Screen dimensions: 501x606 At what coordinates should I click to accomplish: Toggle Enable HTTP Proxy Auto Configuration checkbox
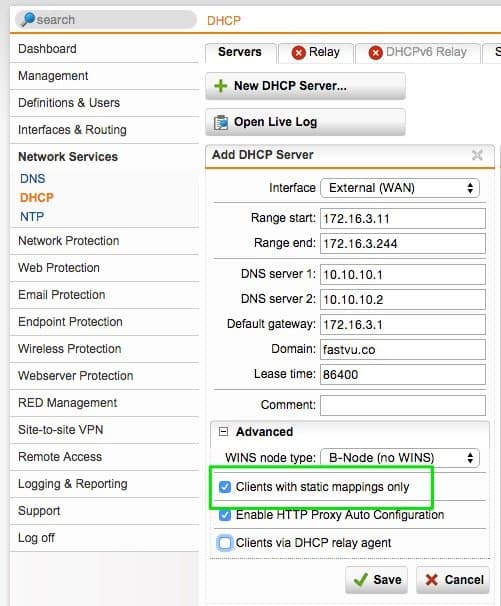(225, 515)
